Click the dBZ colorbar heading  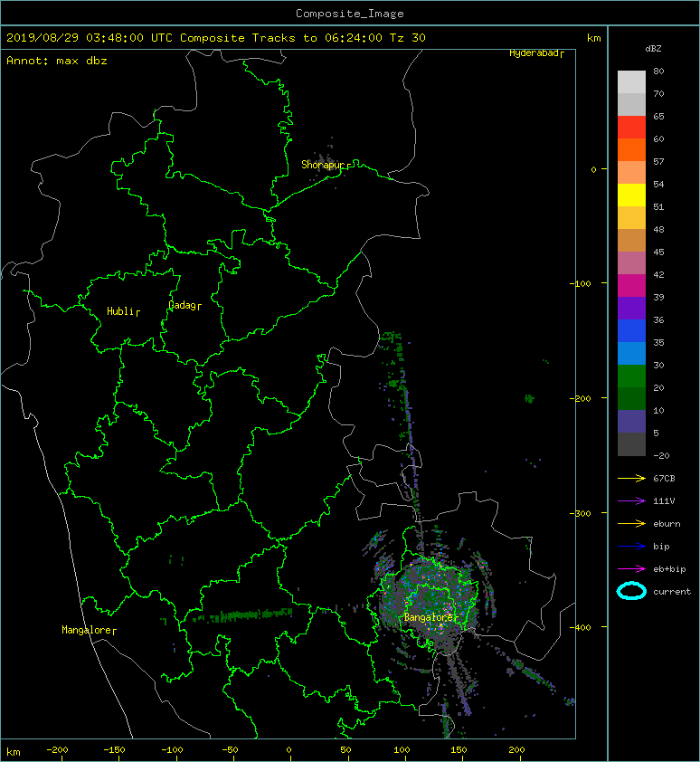653,49
